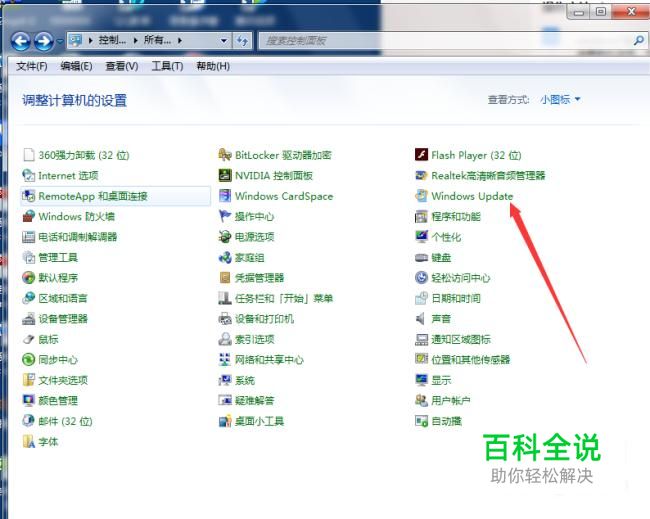Open 文件夹选项 icon
The image size is (650, 519).
click(29, 380)
